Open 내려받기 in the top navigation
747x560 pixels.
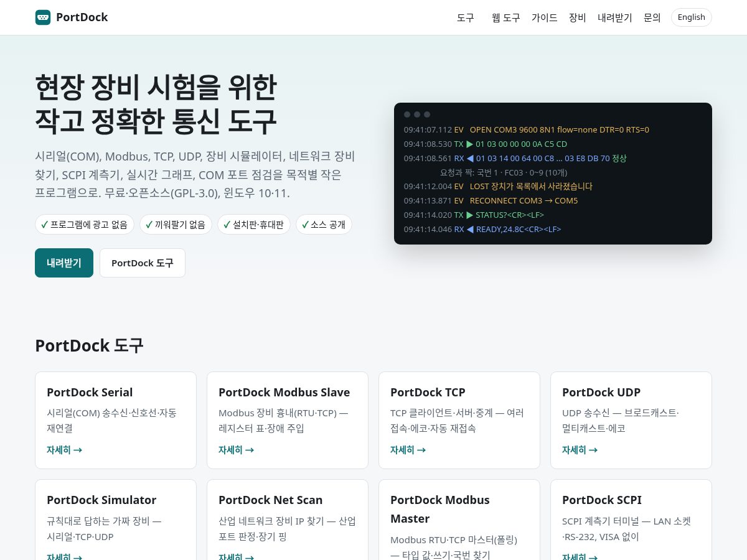pyautogui.click(x=615, y=17)
